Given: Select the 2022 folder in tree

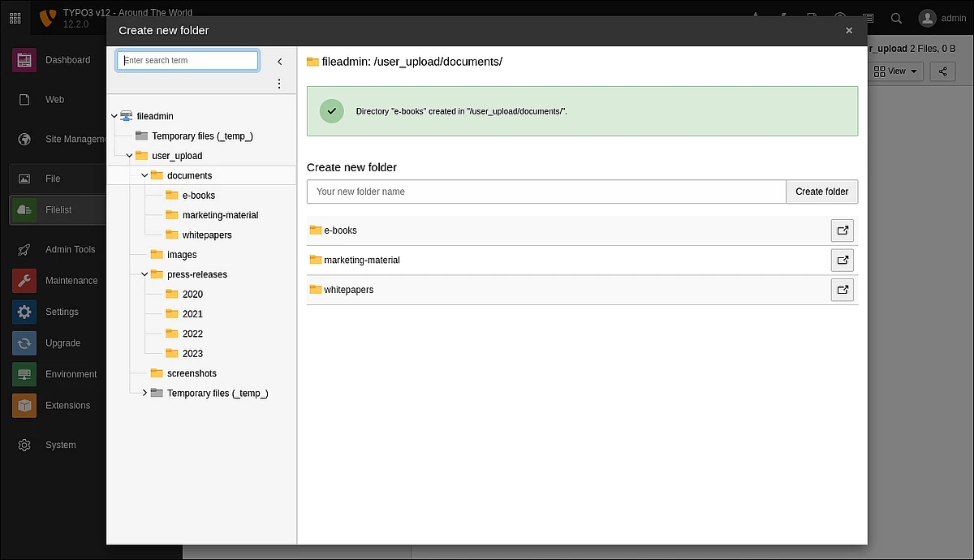Looking at the screenshot, I should [192, 334].
